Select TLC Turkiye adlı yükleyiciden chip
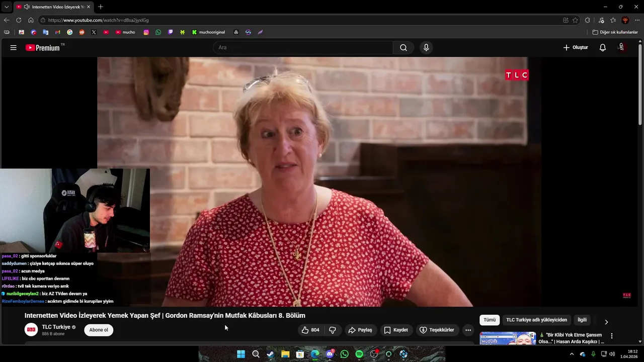Image resolution: width=644 pixels, height=362 pixels. (x=536, y=320)
